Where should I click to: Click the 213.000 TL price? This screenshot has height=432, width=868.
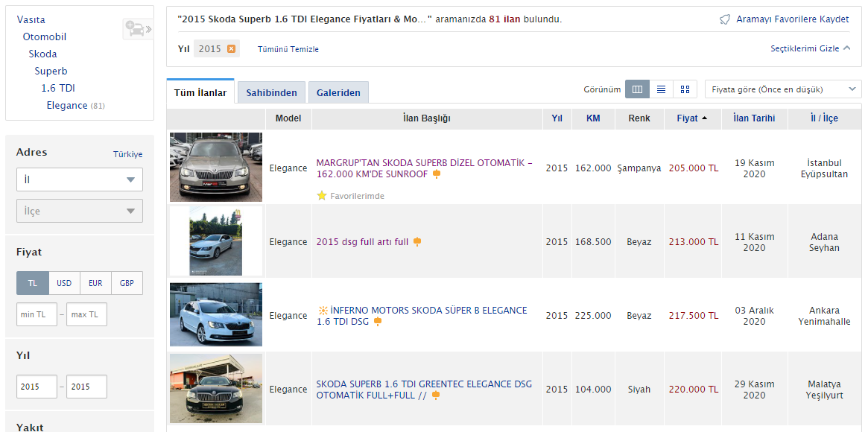coord(693,242)
